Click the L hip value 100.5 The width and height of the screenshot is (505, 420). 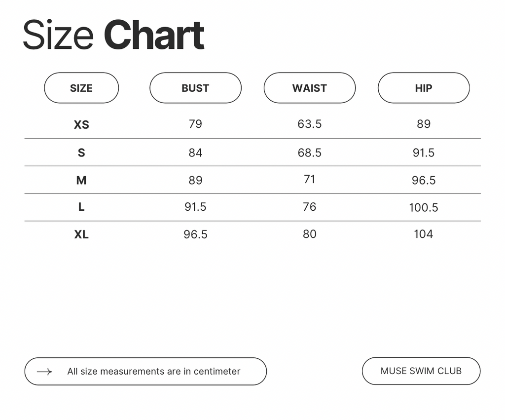[x=424, y=208]
